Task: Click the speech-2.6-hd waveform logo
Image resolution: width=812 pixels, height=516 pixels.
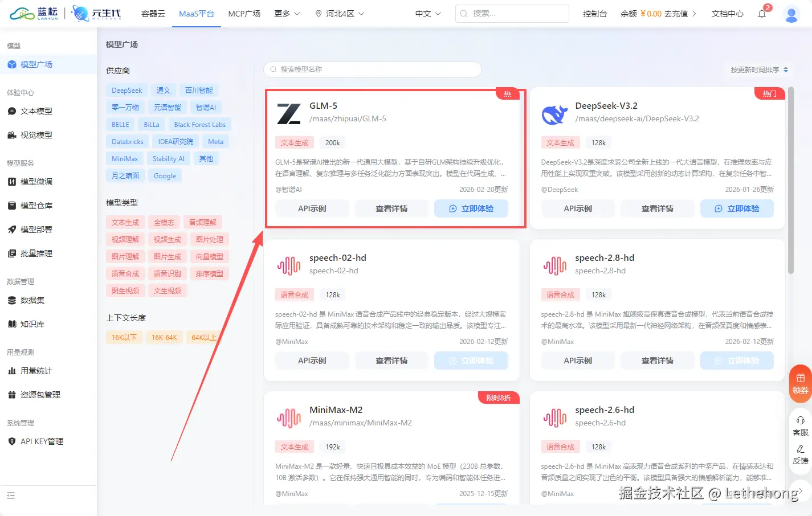Action: [555, 417]
